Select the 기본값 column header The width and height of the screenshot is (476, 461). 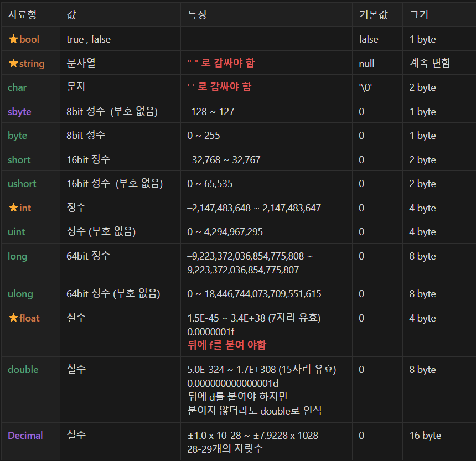click(x=373, y=14)
